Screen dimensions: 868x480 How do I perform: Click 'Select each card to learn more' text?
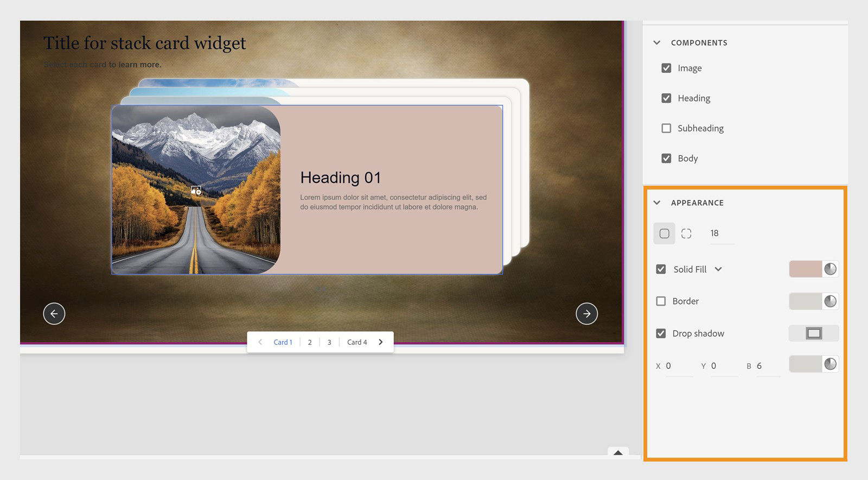[x=103, y=65]
